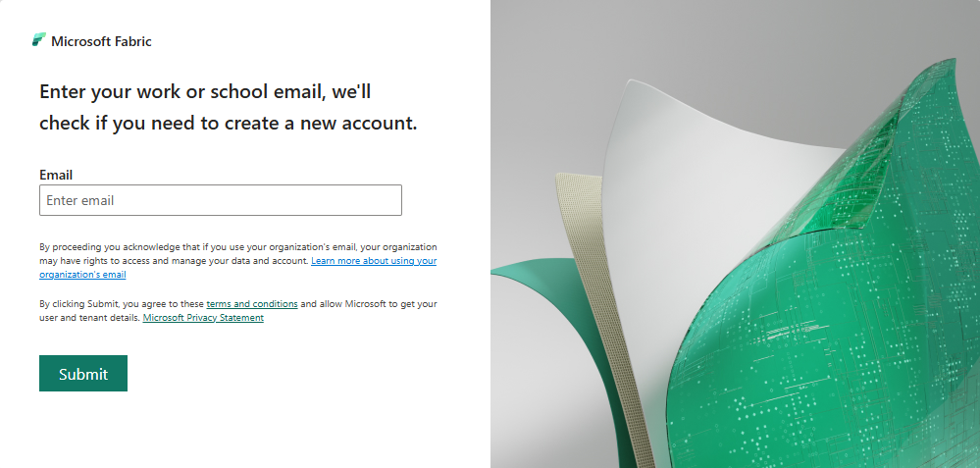This screenshot has height=468, width=980.
Task: Click the Microsoft Fabric logo icon
Action: [39, 40]
